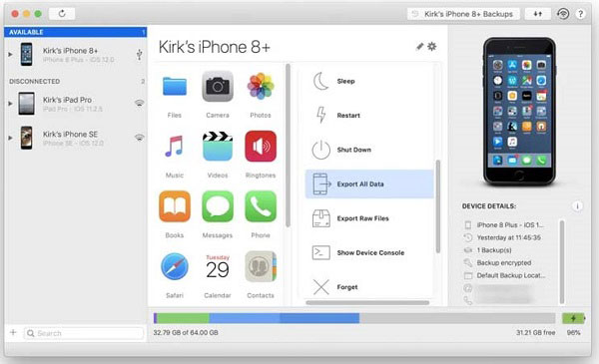Open Show Device Console action
Image resolution: width=599 pixels, height=364 pixels.
[x=369, y=252]
